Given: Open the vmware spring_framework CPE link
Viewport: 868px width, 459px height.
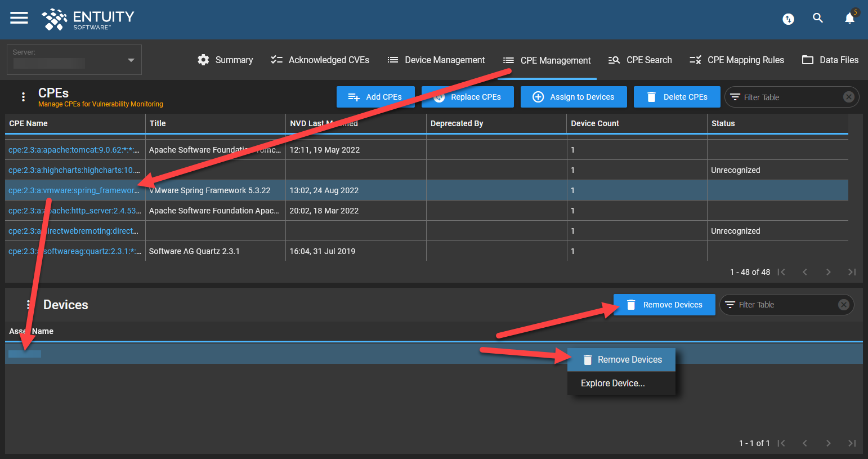Looking at the screenshot, I should 74,190.
